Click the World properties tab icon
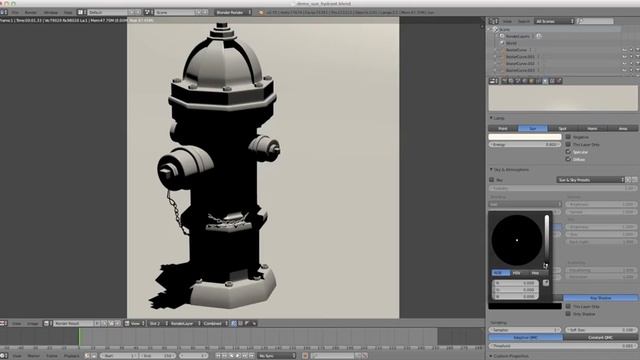Screen dimensions: 640x360 click(x=524, y=81)
